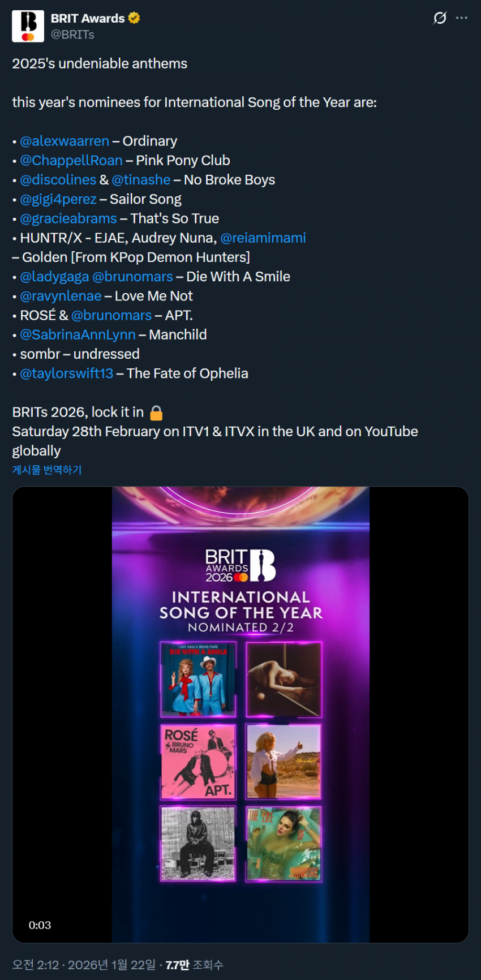Click the @tinashe mention link

coord(141,180)
